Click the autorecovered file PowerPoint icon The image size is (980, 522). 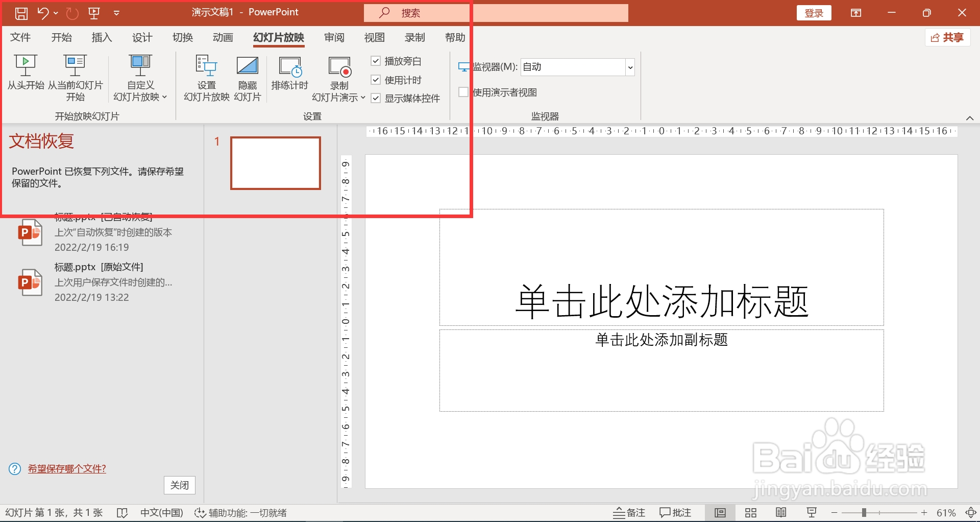pos(30,233)
